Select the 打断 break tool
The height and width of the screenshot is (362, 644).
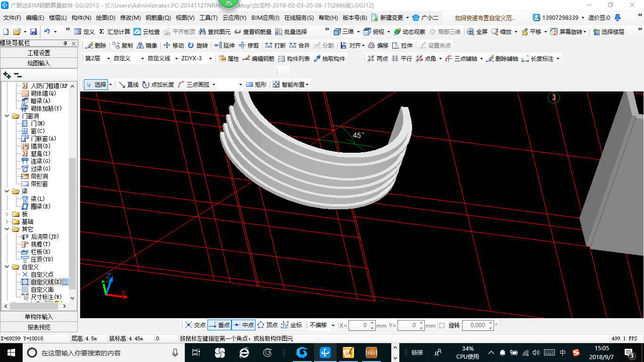275,46
